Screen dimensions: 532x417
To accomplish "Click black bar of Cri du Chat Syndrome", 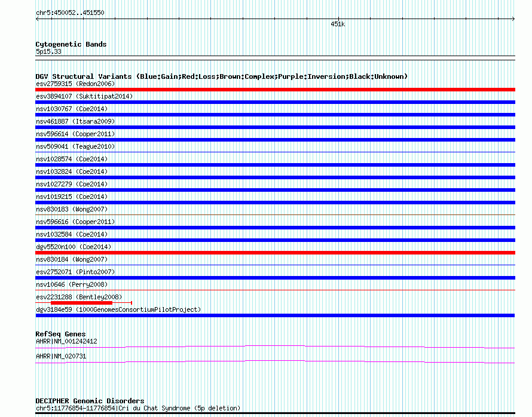I will [x=275, y=413].
